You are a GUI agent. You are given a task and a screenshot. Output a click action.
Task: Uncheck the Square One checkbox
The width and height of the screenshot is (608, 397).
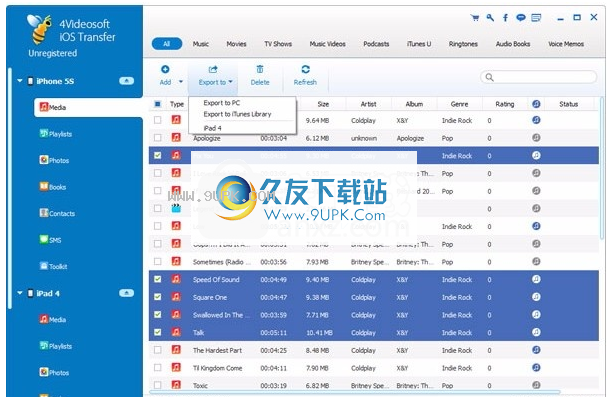[157, 297]
